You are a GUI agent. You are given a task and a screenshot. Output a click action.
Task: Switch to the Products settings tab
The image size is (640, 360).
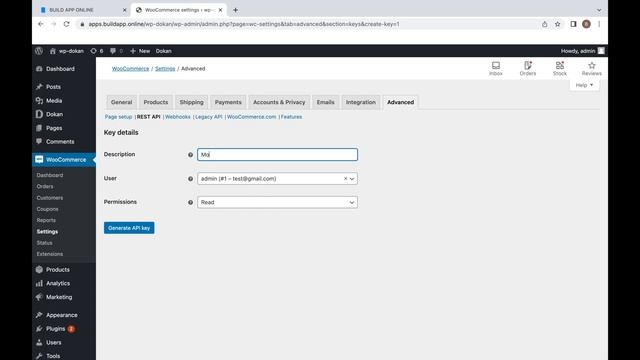pos(156,102)
